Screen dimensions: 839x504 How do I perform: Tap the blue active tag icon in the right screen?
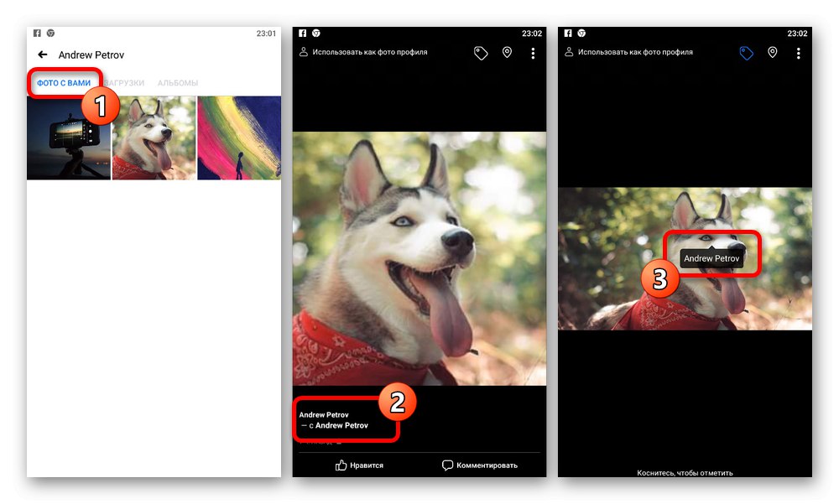[746, 53]
